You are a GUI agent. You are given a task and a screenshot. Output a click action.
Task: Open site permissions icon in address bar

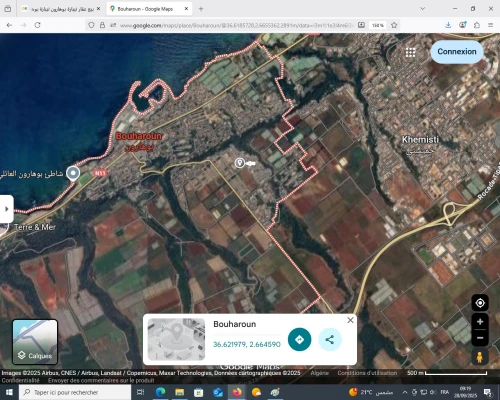coord(113,25)
